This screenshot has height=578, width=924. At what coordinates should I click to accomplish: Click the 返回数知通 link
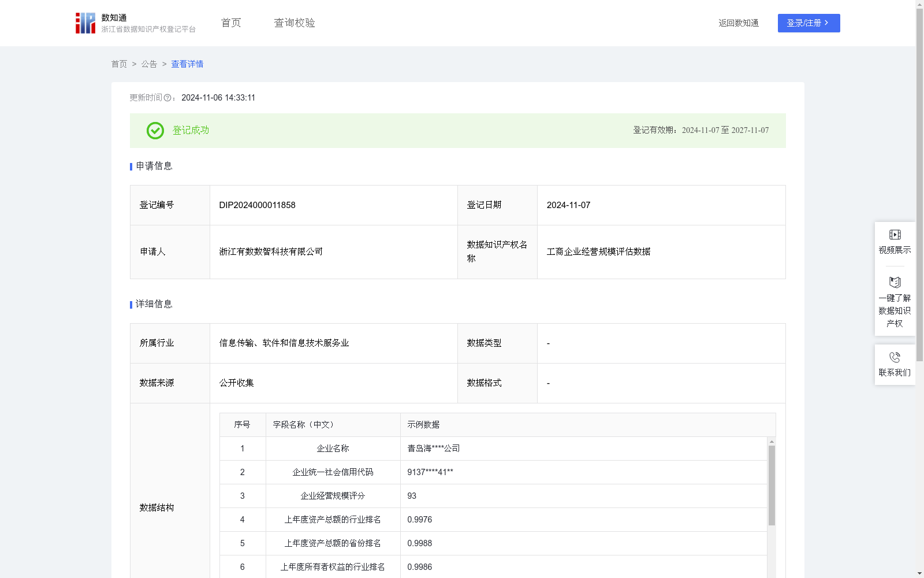(x=738, y=23)
